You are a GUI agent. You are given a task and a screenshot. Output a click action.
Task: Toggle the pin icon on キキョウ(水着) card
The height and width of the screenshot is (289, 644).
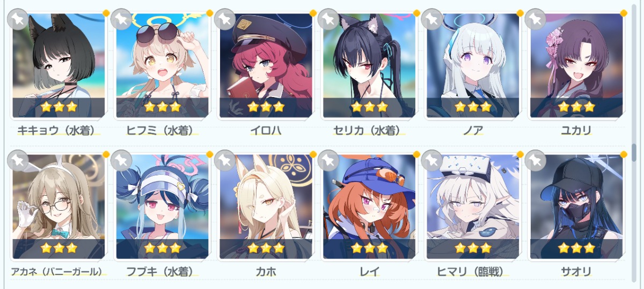coord(18,19)
